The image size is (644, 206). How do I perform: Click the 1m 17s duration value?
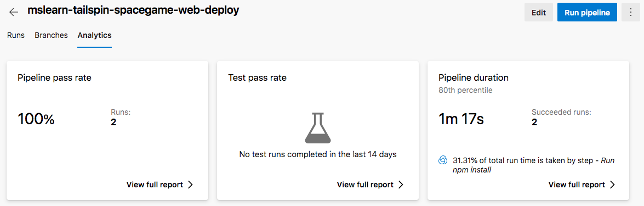point(461,120)
